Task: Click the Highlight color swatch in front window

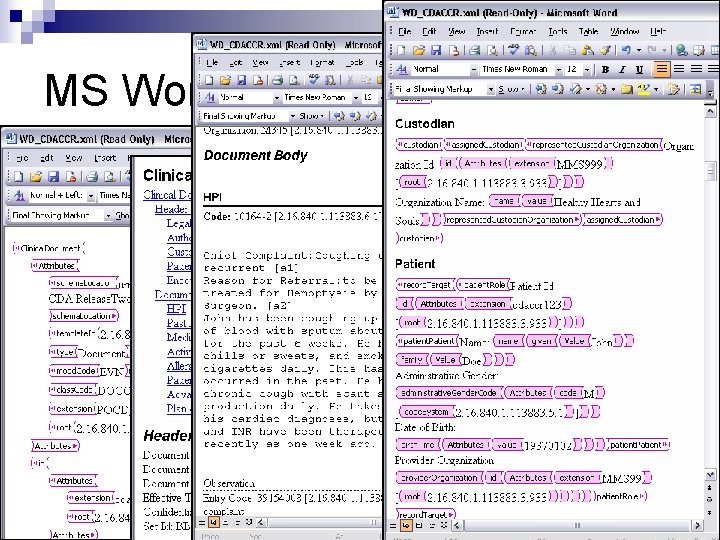Action: click(644, 89)
